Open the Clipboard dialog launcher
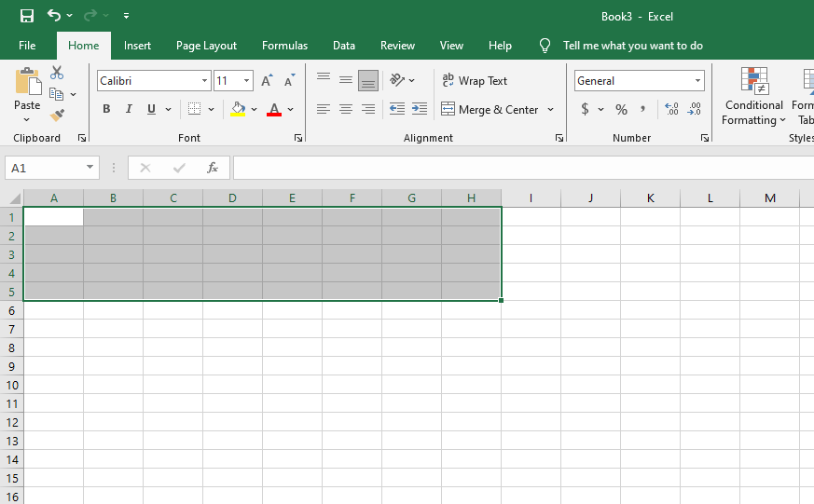This screenshot has width=814, height=504. pyautogui.click(x=82, y=138)
